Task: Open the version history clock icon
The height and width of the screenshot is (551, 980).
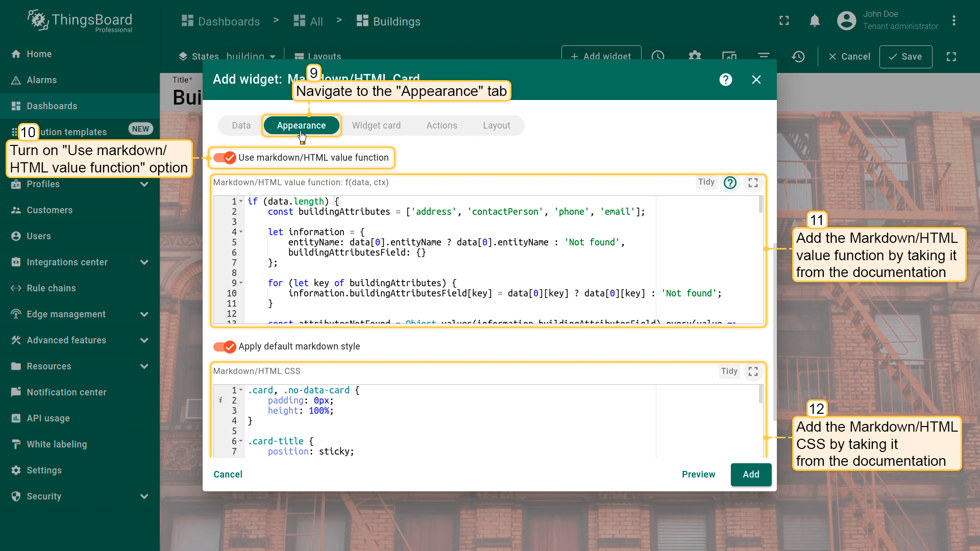Action: pos(798,56)
